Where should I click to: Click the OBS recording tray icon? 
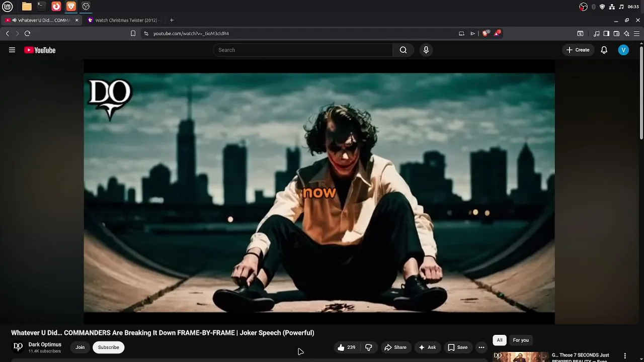(x=583, y=7)
